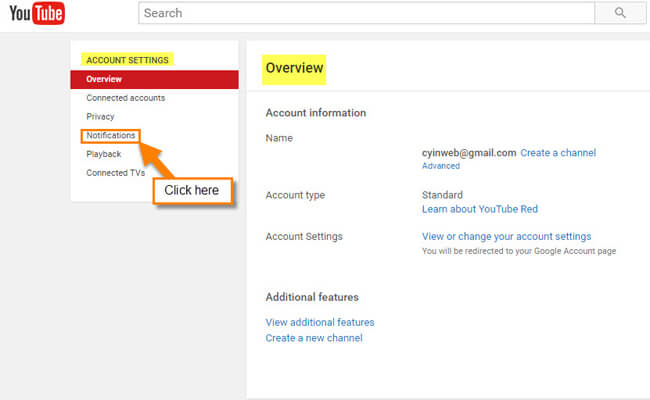The width and height of the screenshot is (650, 400).
Task: Click View or change your account settings
Action: click(507, 236)
